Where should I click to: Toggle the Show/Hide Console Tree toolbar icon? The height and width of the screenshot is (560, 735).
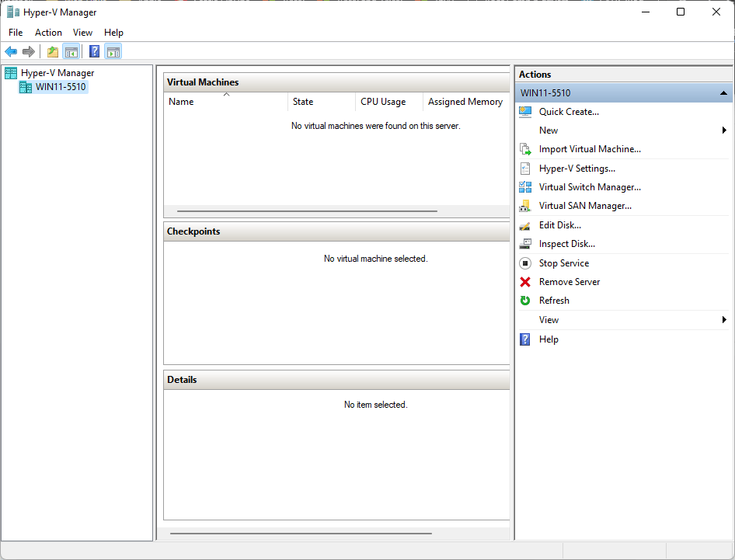(71, 51)
